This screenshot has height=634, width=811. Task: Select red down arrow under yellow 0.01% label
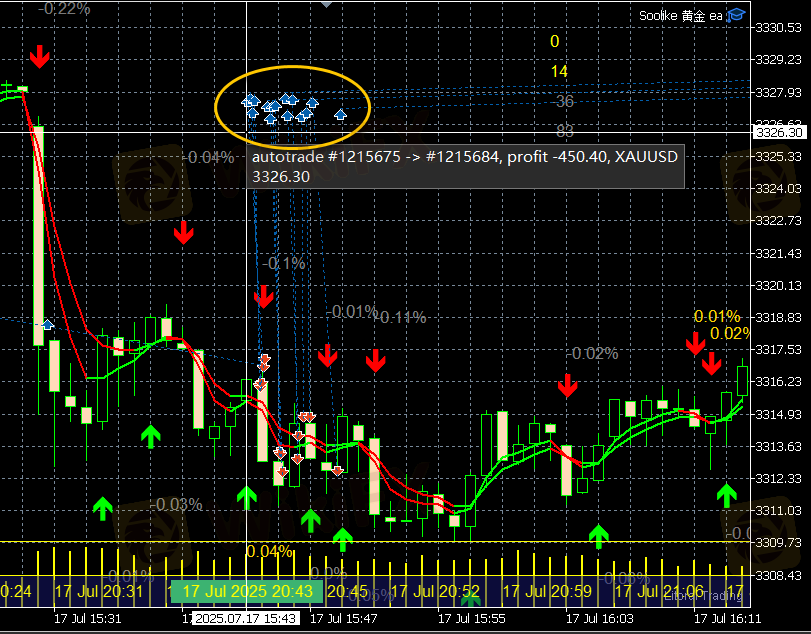pos(696,343)
